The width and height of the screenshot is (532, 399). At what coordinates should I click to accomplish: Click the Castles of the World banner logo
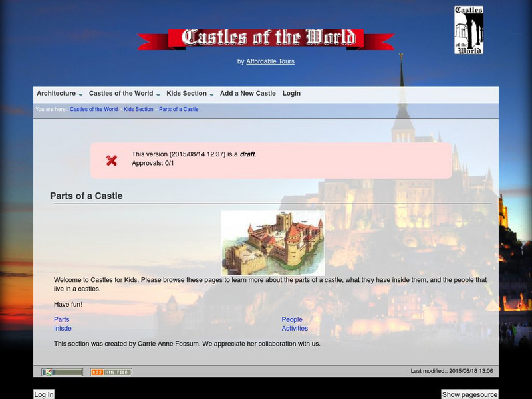pyautogui.click(x=265, y=39)
